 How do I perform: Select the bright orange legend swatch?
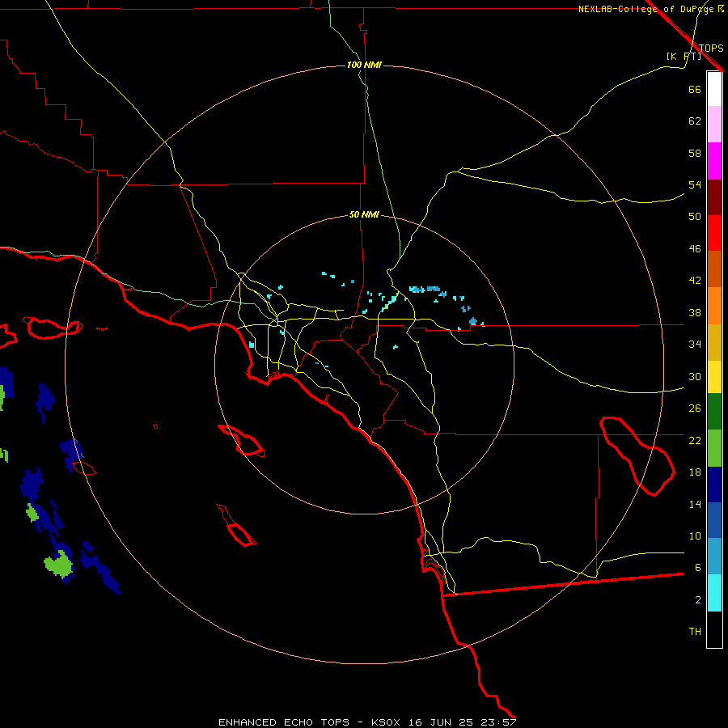point(714,306)
